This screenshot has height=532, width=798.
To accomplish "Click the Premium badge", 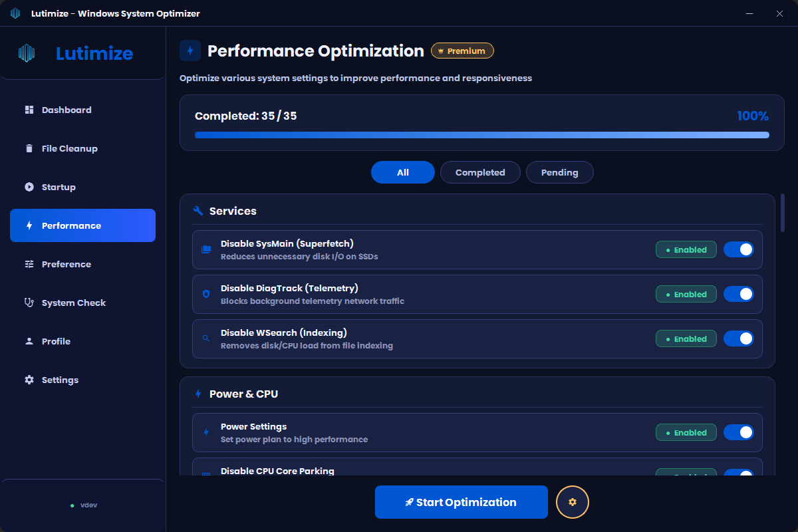I will (463, 51).
